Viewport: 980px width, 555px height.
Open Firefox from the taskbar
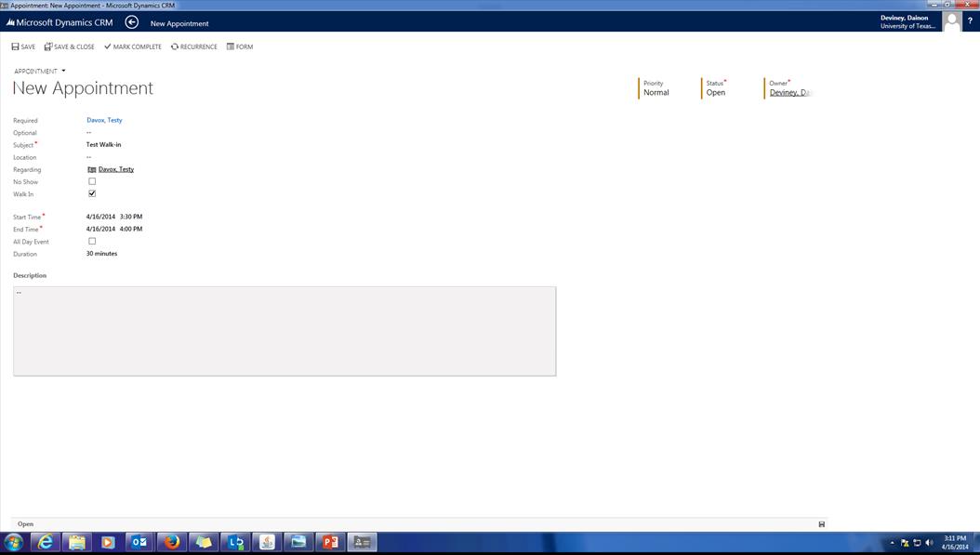pos(171,542)
